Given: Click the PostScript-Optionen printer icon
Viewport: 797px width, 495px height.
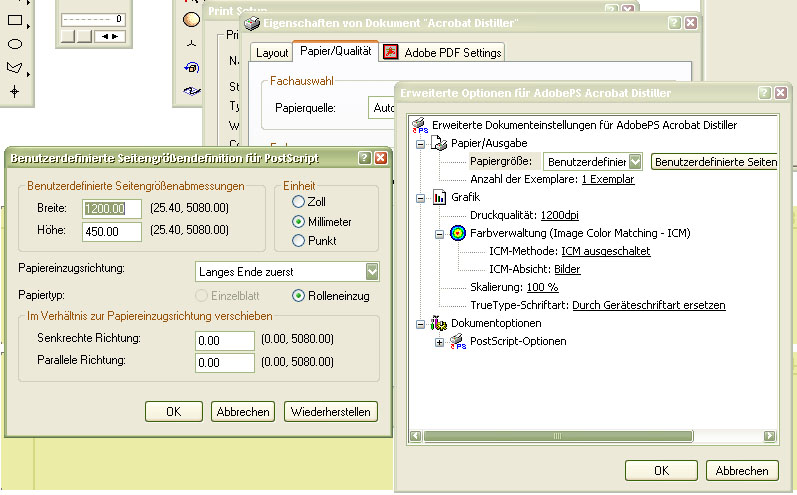Looking at the screenshot, I should point(458,342).
